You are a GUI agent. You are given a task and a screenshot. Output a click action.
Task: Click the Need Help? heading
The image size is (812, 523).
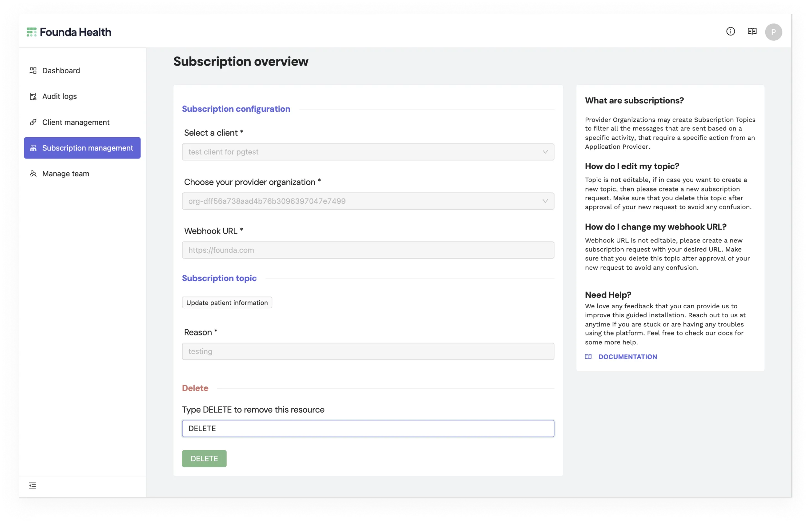tap(608, 295)
